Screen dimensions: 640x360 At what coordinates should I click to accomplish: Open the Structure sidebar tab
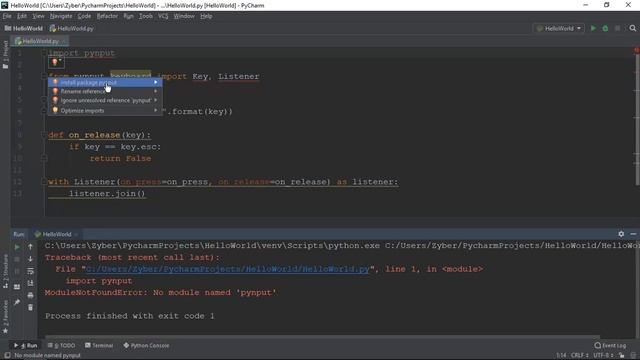pos(5,271)
